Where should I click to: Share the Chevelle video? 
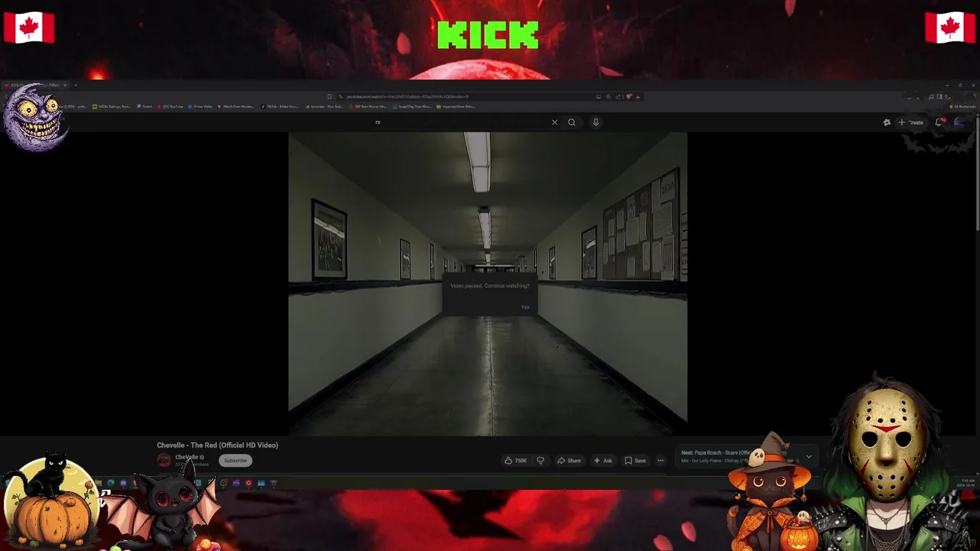pyautogui.click(x=569, y=461)
